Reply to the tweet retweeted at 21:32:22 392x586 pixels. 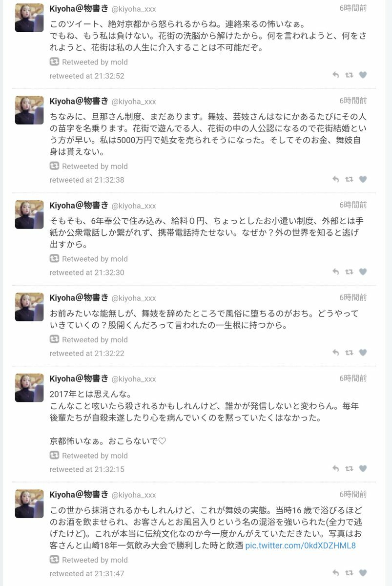point(335,353)
